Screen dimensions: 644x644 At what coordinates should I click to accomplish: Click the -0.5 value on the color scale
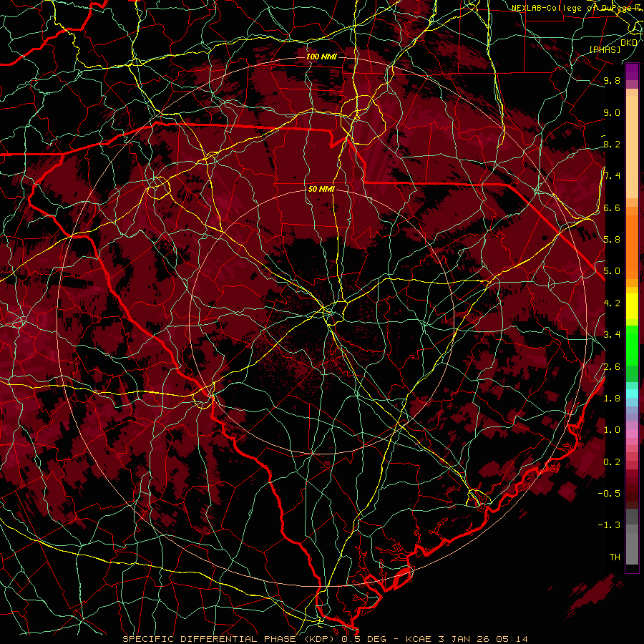coord(609,494)
